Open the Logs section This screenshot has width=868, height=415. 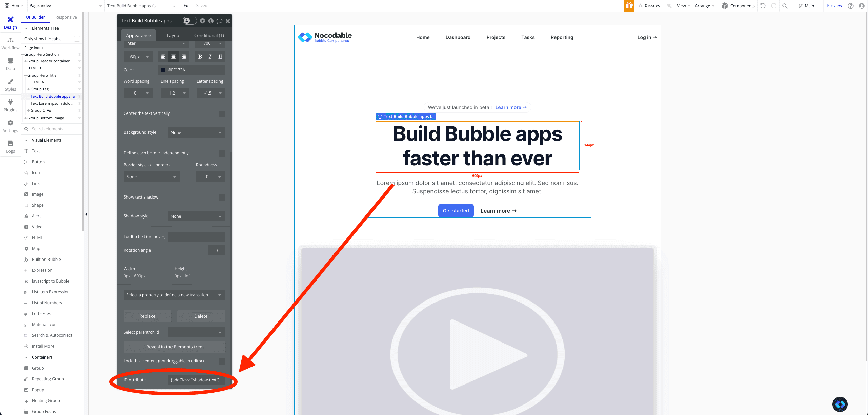point(11,147)
